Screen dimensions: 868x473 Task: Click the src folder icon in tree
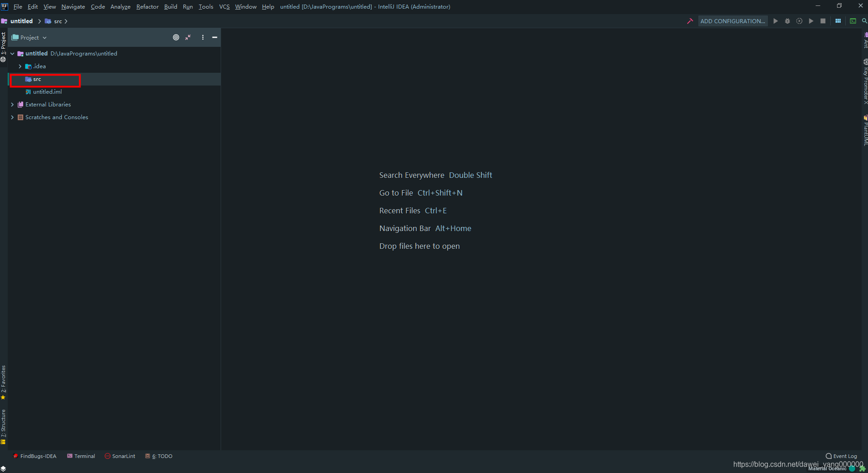point(28,79)
